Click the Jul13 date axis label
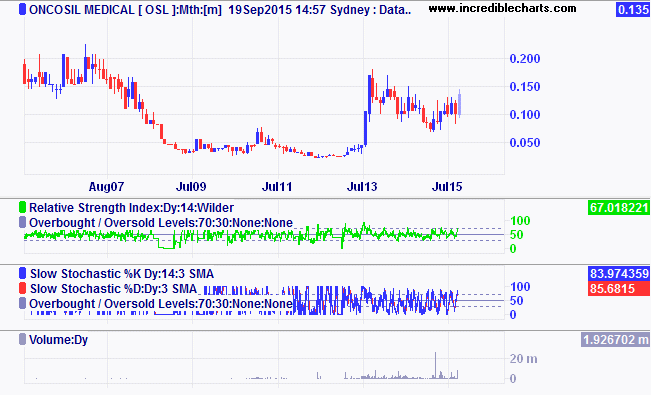This screenshot has height=395, width=651. coord(362,186)
